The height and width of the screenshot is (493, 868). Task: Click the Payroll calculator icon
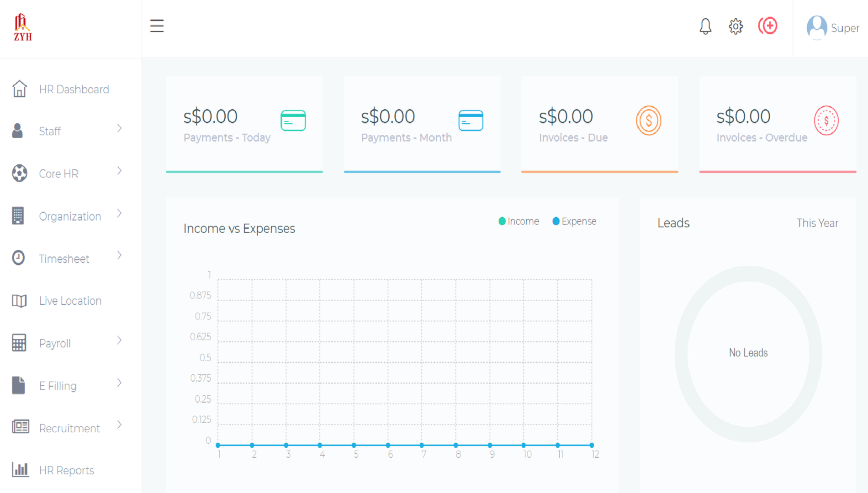pyautogui.click(x=19, y=343)
